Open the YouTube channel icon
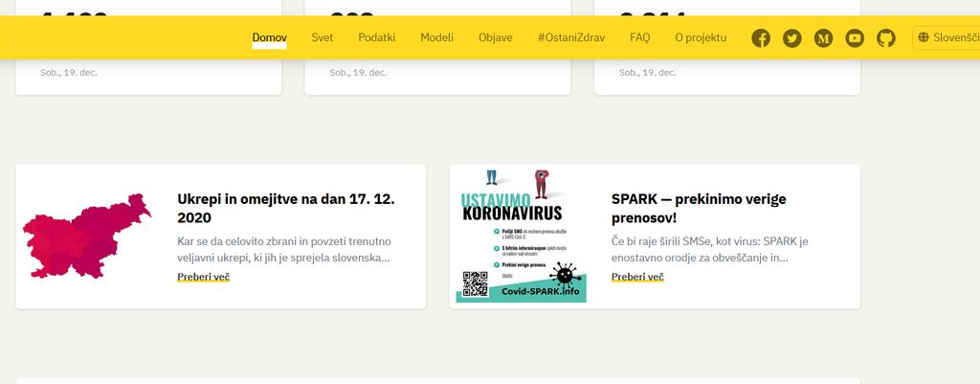Viewport: 980px width, 384px height. pyautogui.click(x=855, y=38)
